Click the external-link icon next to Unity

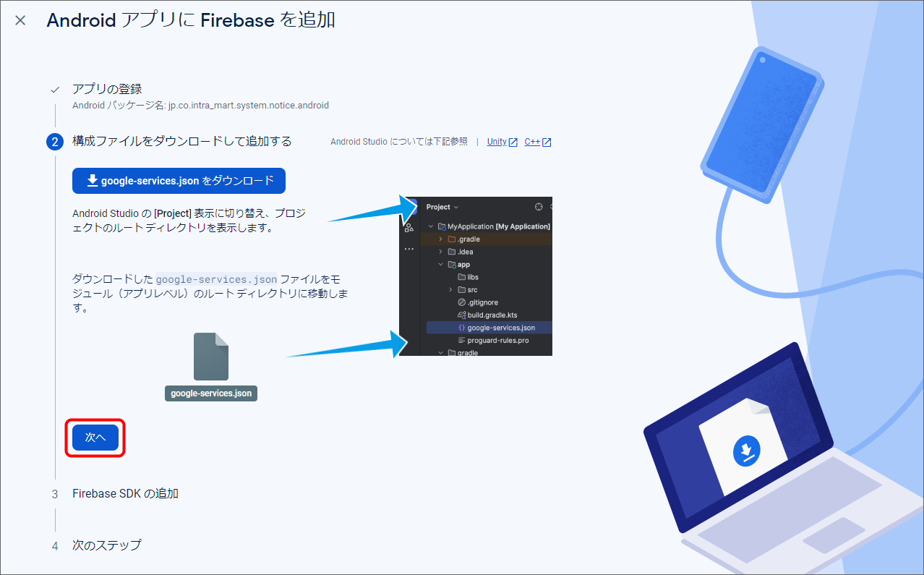tap(513, 142)
